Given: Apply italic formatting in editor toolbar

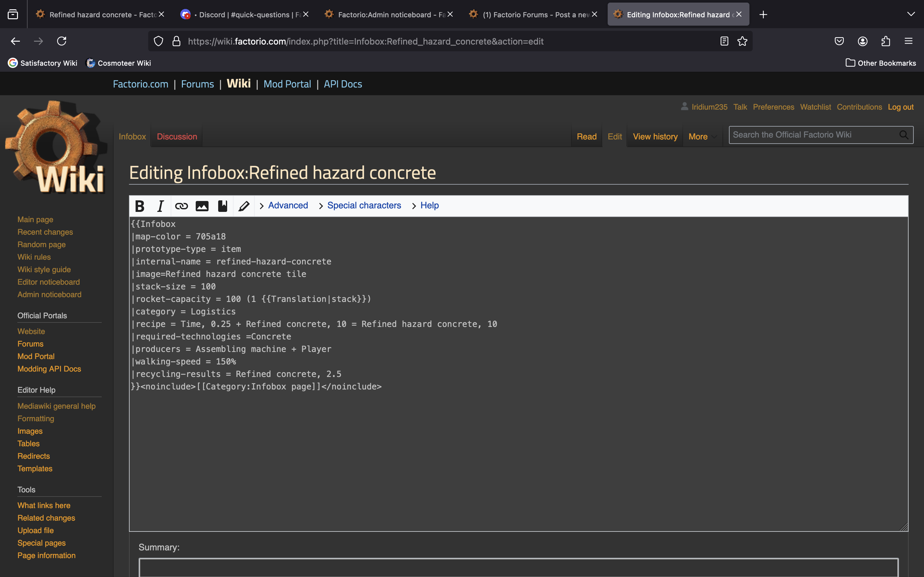Looking at the screenshot, I should (x=160, y=206).
